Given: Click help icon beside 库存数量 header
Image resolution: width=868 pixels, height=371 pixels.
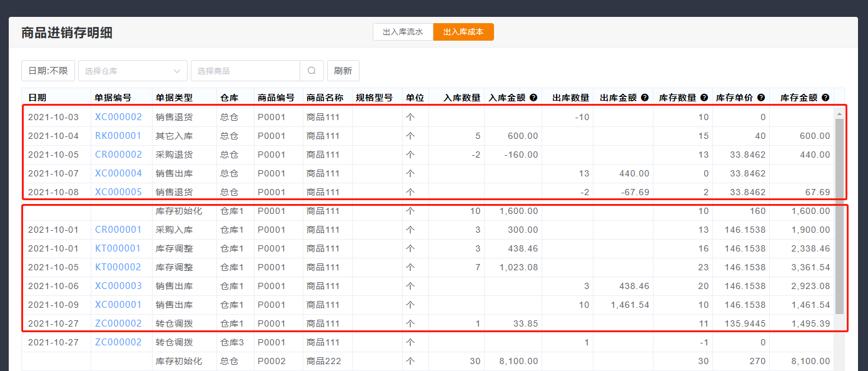Looking at the screenshot, I should [x=704, y=98].
